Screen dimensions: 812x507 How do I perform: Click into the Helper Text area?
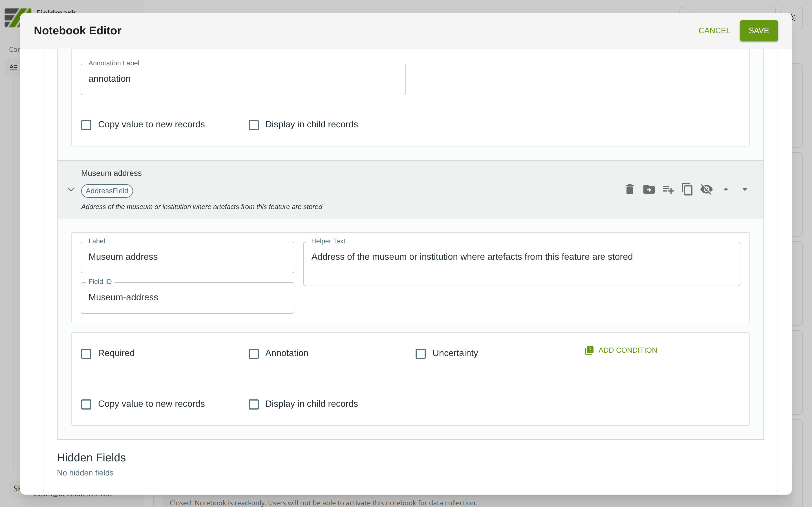pos(521,264)
